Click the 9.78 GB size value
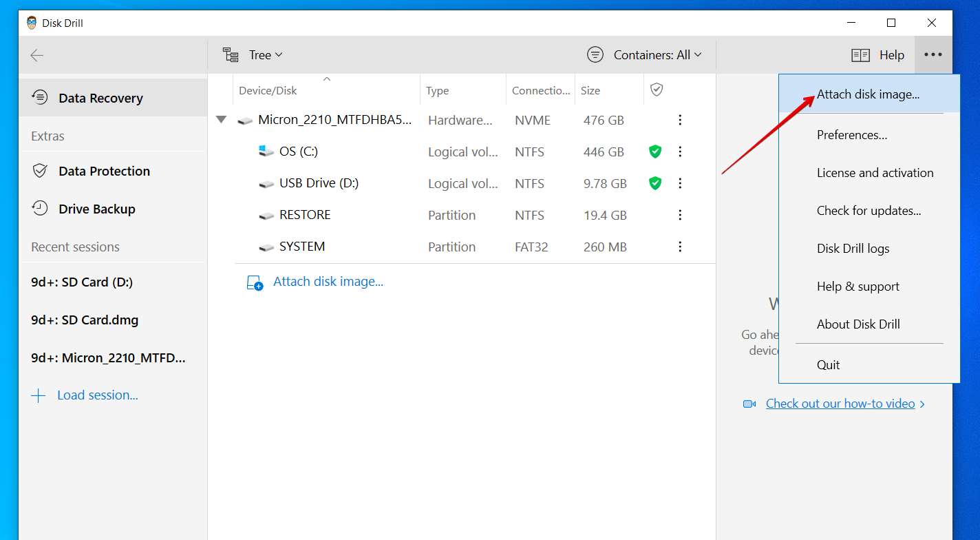The height and width of the screenshot is (540, 980). [605, 184]
